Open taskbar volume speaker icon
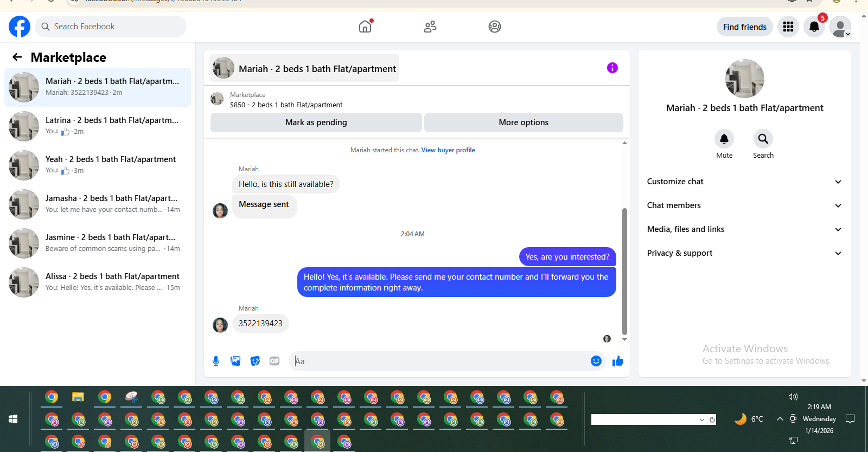This screenshot has height=452, width=868. tap(793, 397)
